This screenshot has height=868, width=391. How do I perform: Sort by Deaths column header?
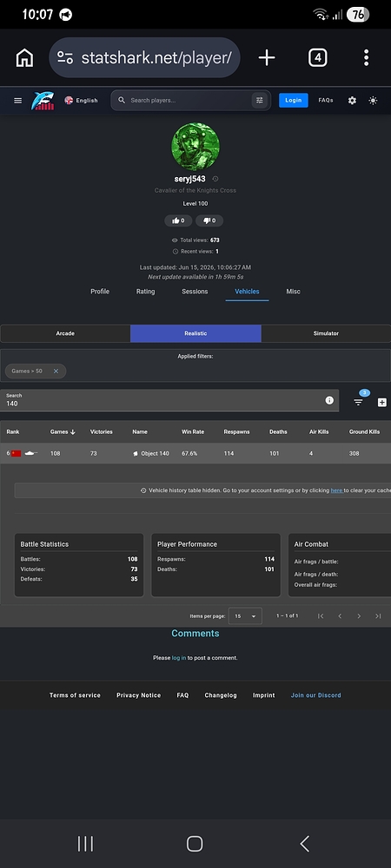pos(278,431)
